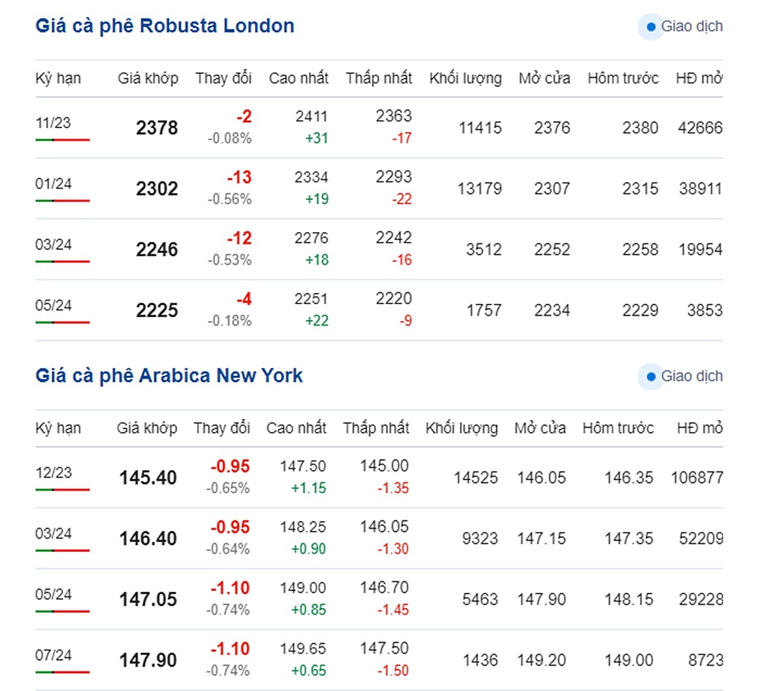
Task: Click the Mở cửa header in the Arabica table
Action: 540,428
